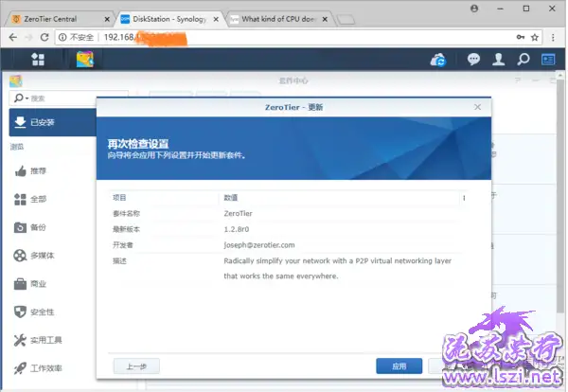This screenshot has height=392, width=568.
Task: Click the 开发者 row label
Action: (123, 245)
